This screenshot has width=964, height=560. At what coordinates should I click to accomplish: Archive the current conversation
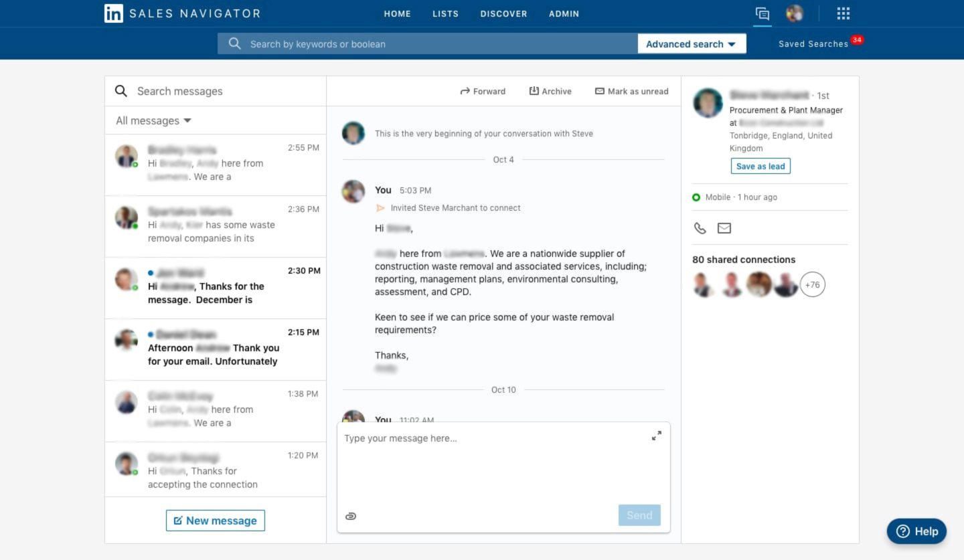[550, 91]
